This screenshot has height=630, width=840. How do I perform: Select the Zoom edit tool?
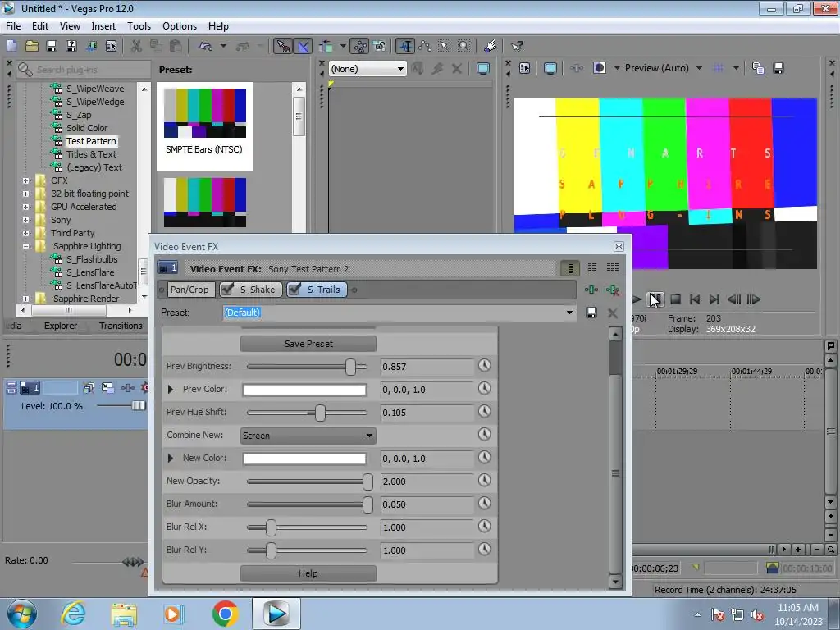464,46
